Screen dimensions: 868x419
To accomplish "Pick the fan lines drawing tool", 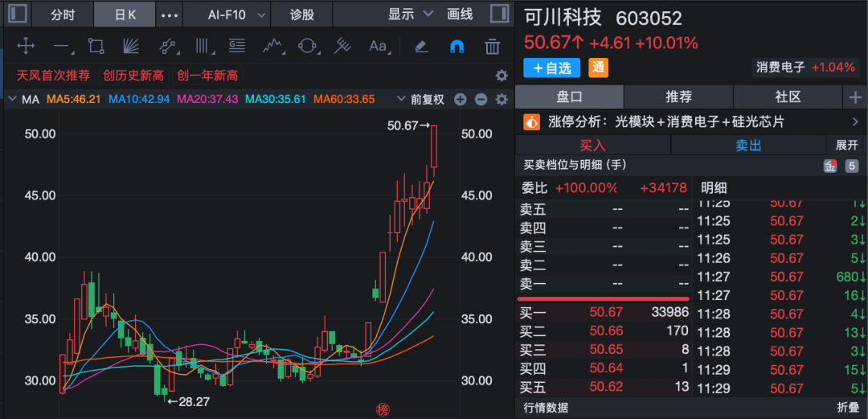I will 131,46.
